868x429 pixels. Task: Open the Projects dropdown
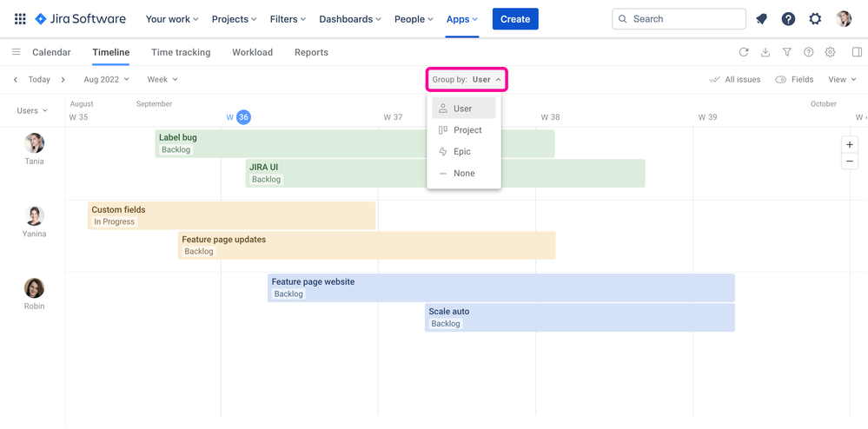pyautogui.click(x=235, y=19)
